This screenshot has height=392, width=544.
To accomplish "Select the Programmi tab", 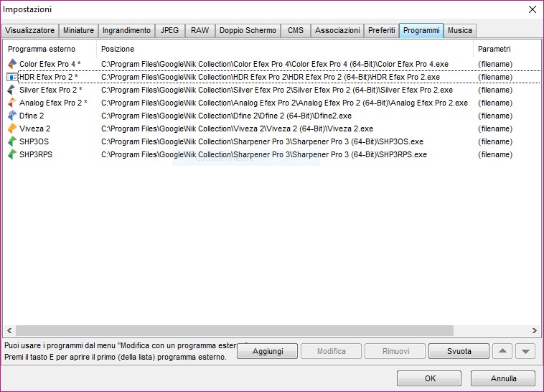I will click(421, 30).
